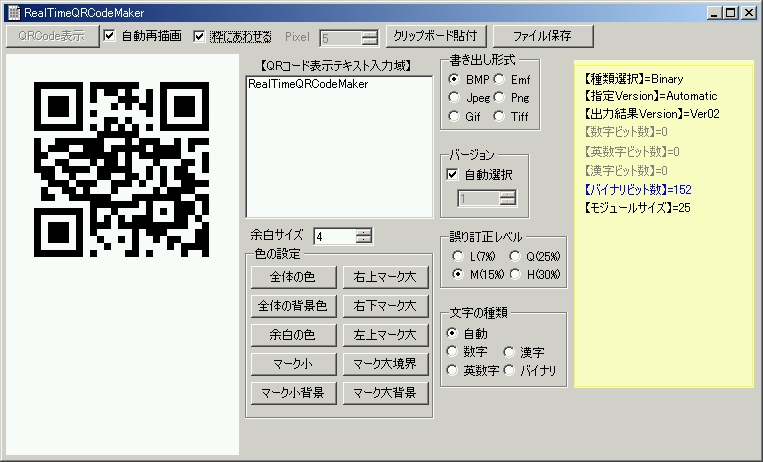Click the generated QR code image
Screen dimensions: 763x462
point(122,169)
